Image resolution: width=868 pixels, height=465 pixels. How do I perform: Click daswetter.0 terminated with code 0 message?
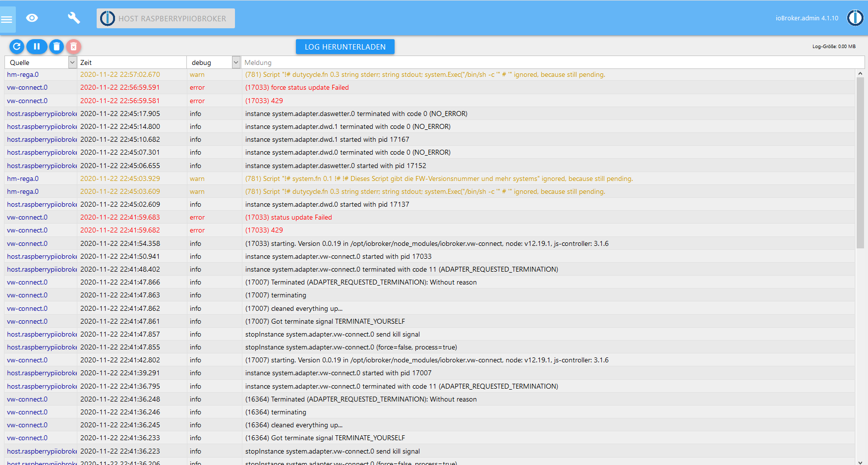(356, 114)
